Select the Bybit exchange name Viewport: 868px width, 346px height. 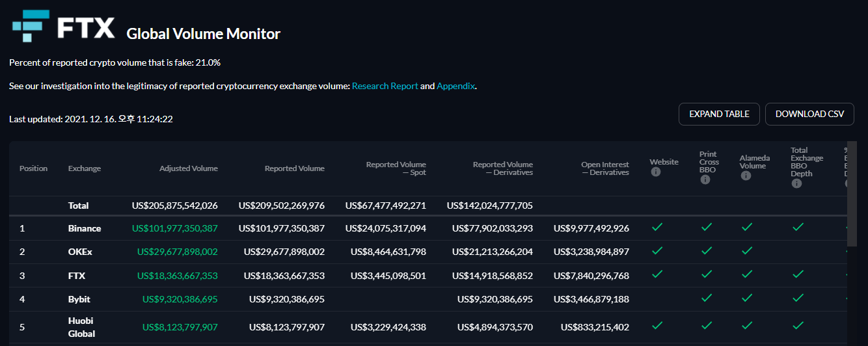pos(79,299)
